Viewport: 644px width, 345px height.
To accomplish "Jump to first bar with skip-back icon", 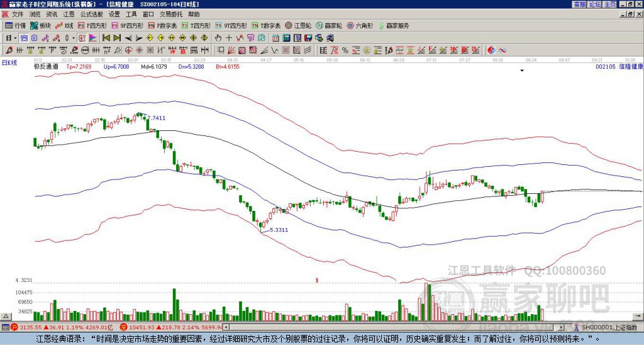I will pyautogui.click(x=106, y=38).
